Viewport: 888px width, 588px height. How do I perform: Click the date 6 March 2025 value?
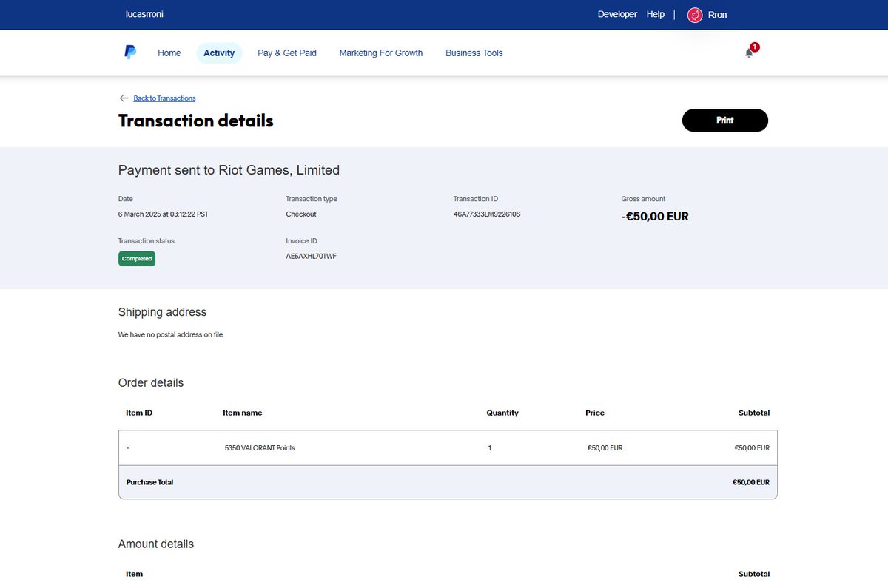(x=164, y=214)
